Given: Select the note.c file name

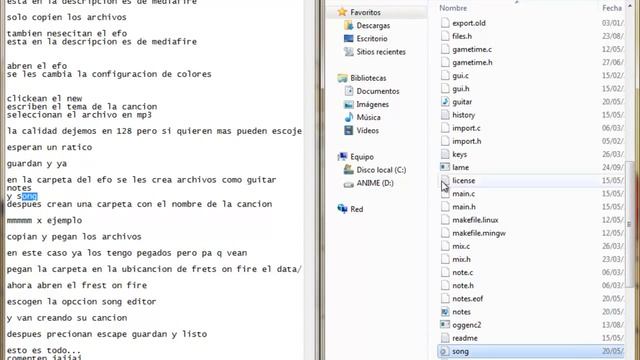Looking at the screenshot, I should 463,272.
